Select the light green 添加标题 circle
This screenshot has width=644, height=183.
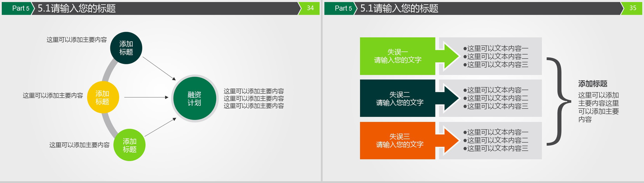130,145
